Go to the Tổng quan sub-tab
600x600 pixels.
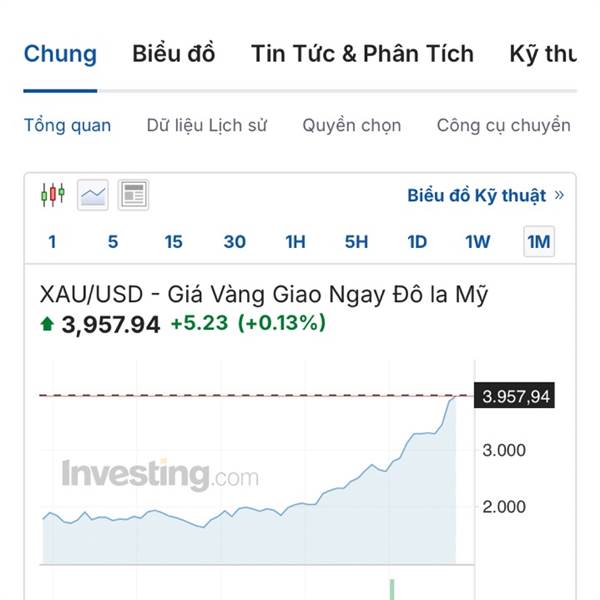(x=67, y=126)
